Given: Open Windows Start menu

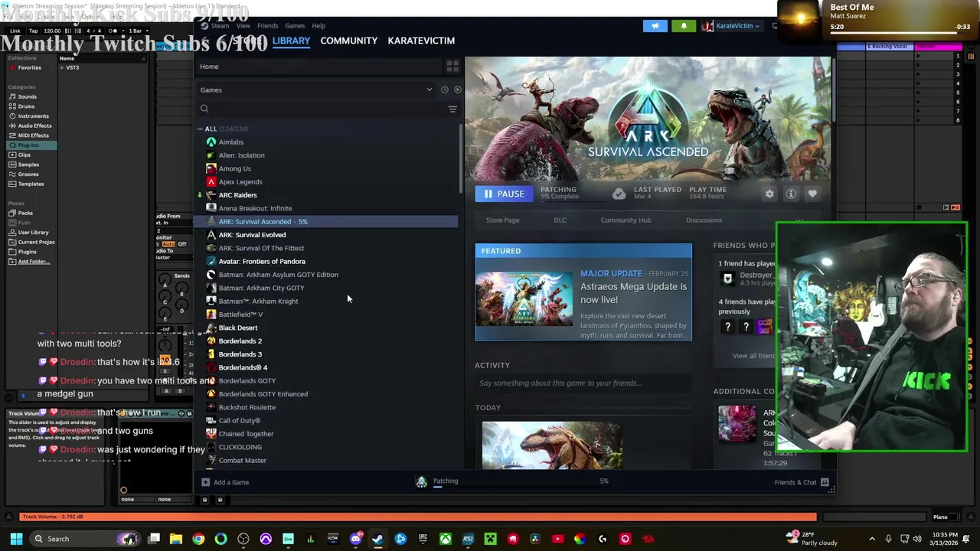Looking at the screenshot, I should tap(16, 539).
